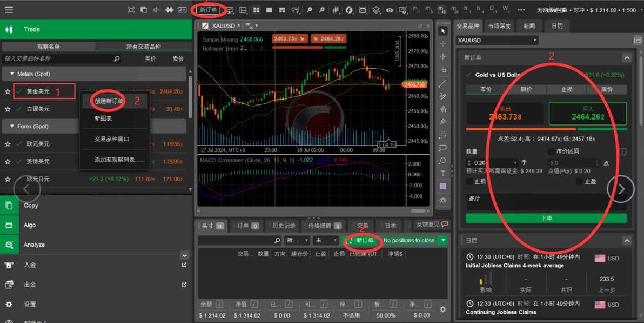Screen dimensions: 644x323
Task: Select the trend line drawing tool
Action: coord(443,83)
